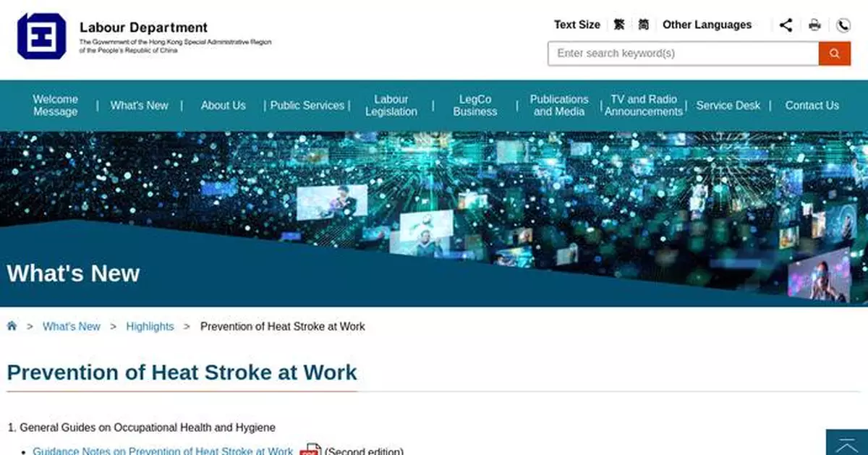This screenshot has width=868, height=455.
Task: Expand the Public Services menu
Action: 307,105
